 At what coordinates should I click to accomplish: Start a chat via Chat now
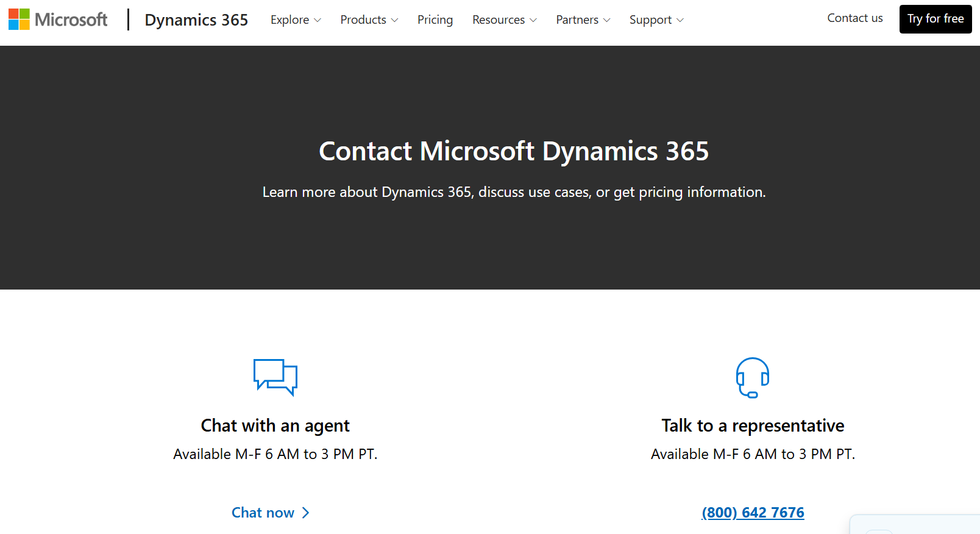coord(271,513)
